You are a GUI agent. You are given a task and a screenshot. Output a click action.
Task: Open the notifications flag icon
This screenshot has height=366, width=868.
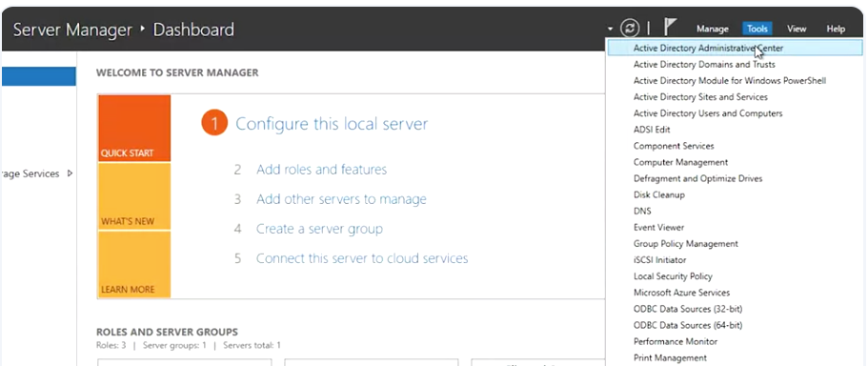671,27
